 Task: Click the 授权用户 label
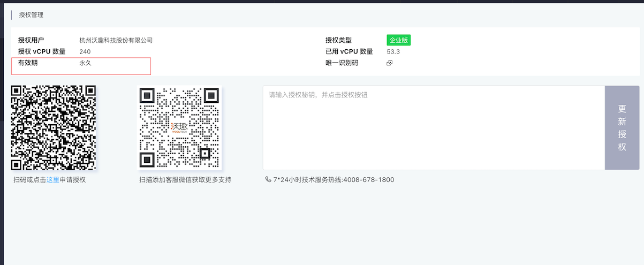[x=31, y=40]
